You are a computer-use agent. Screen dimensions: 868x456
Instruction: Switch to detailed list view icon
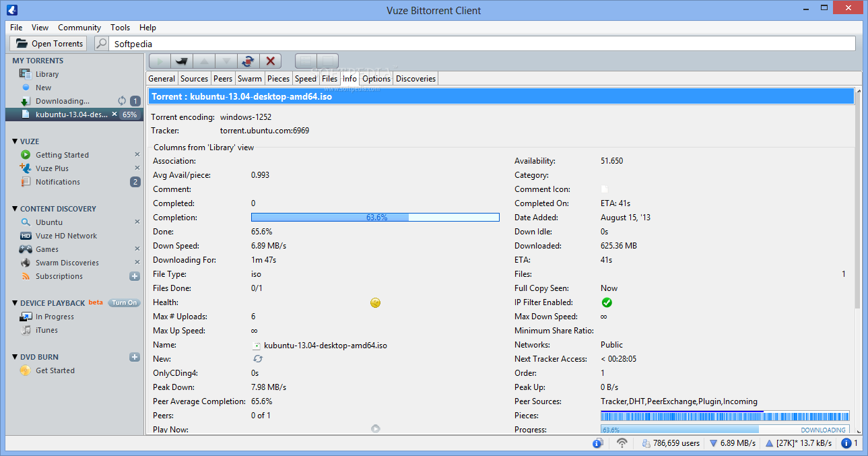coord(327,61)
